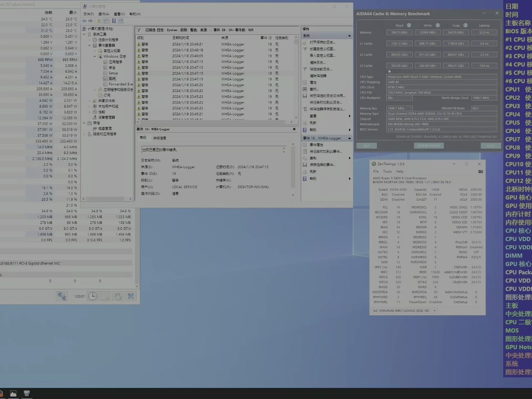Click the 将任务附加到此事件 icon

[x=305, y=151]
